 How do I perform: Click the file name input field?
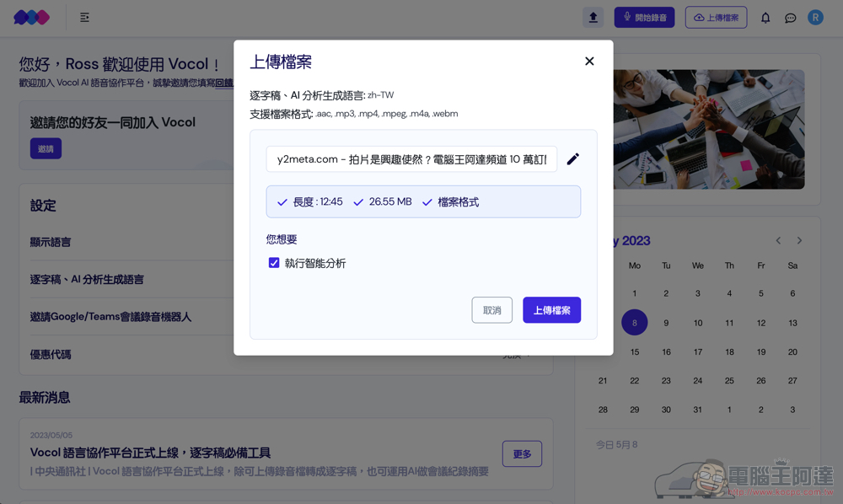click(411, 159)
